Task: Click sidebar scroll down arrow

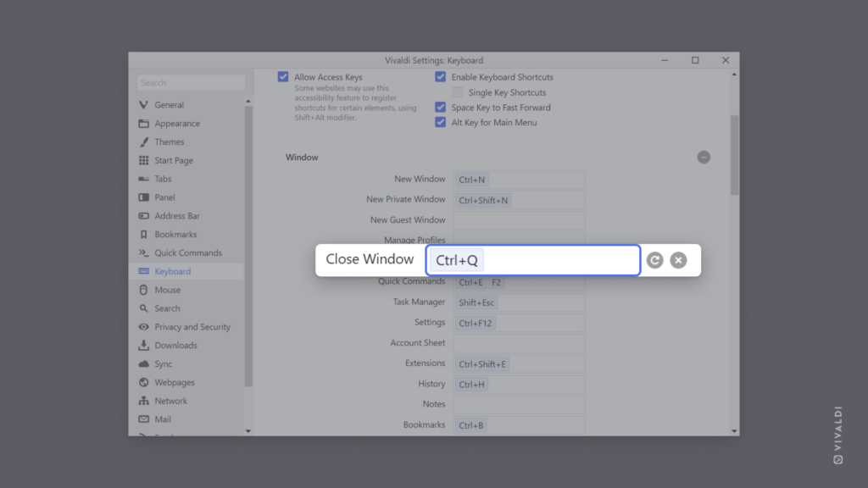Action: click(x=248, y=431)
